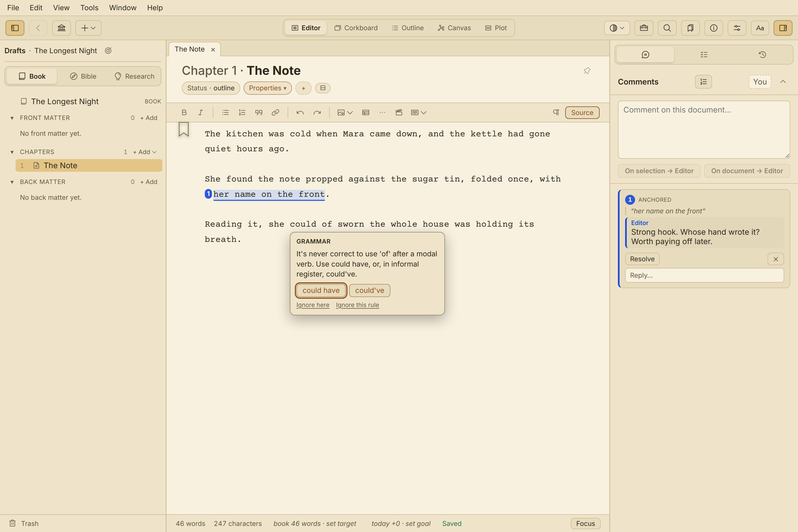The height and width of the screenshot is (532, 798).
Task: Open the Aa typography settings
Action: [760, 28]
